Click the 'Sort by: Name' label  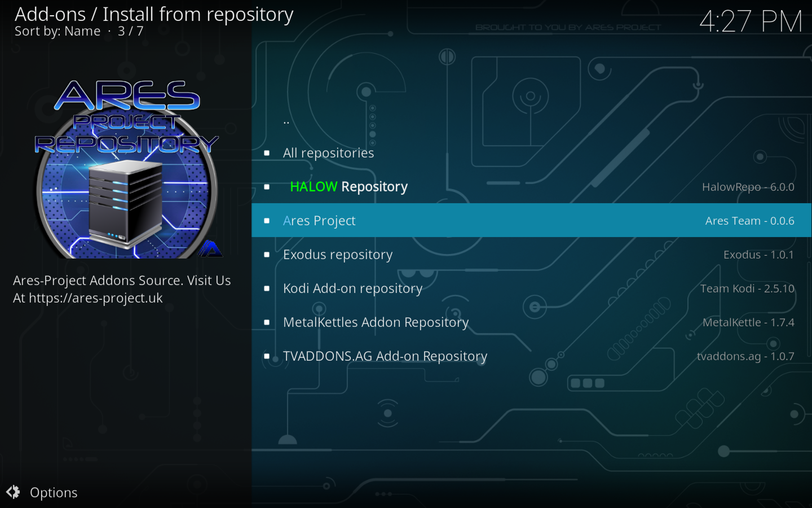(58, 31)
